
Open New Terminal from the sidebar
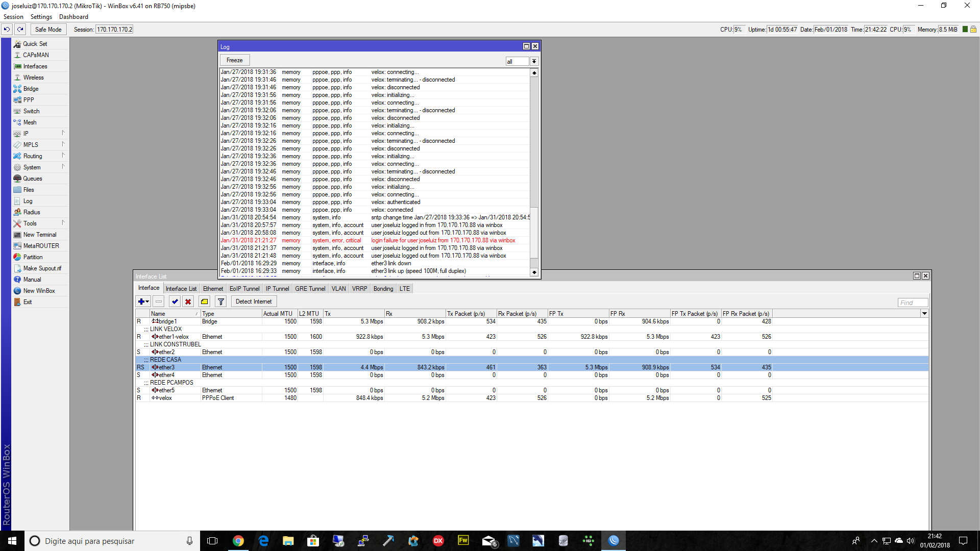(40, 235)
